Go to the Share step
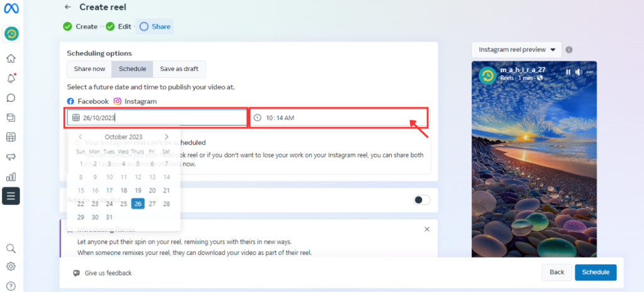This screenshot has width=644, height=292. (155, 26)
